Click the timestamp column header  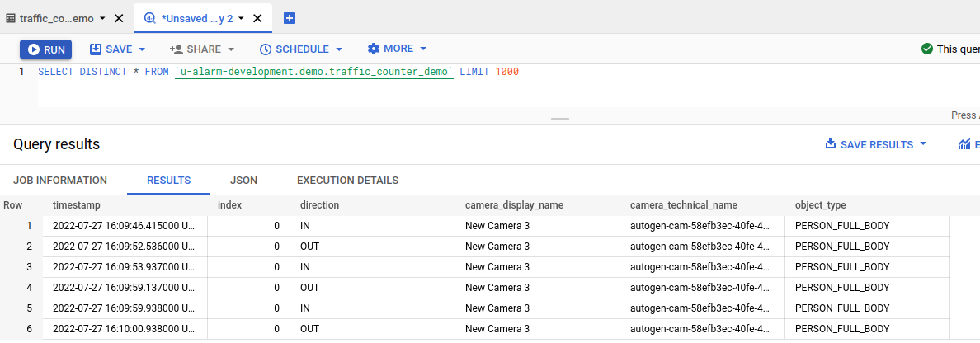[77, 205]
